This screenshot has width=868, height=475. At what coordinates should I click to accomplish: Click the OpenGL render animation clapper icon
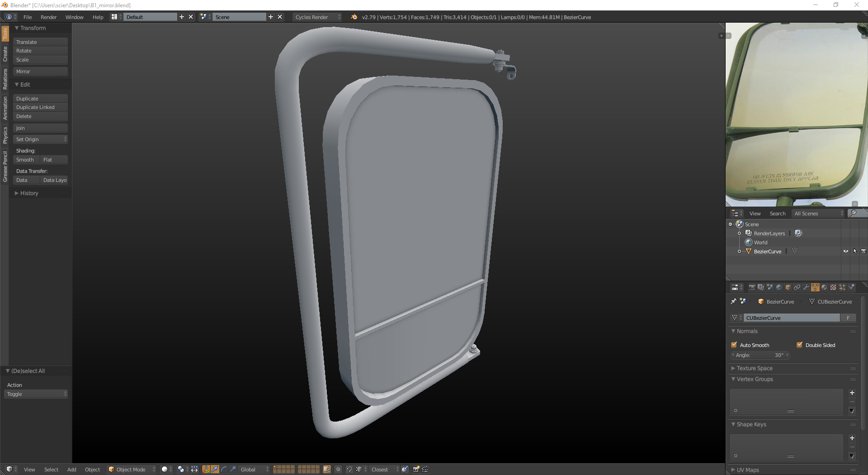[425, 469]
